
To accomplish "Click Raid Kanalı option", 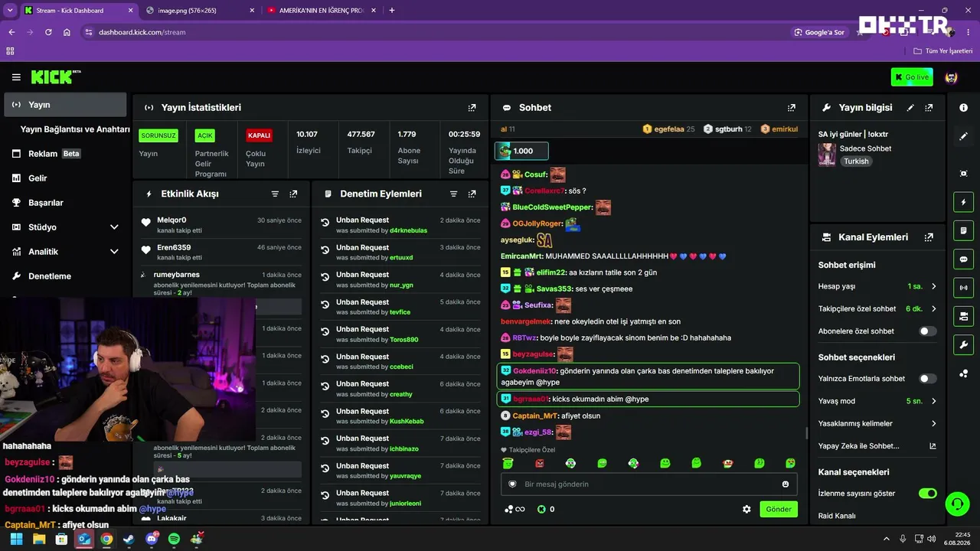I will pos(837,516).
